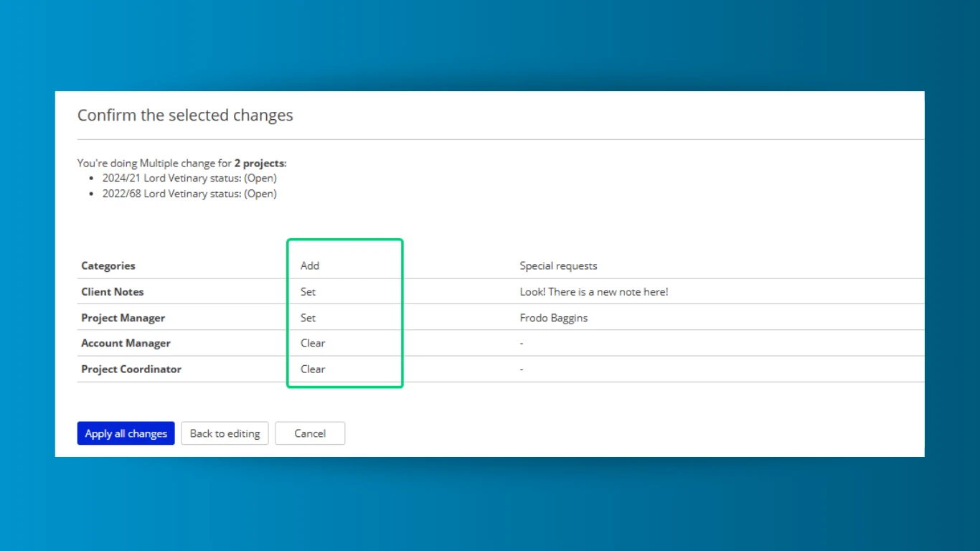980x551 pixels.
Task: Click the Frodo Baggins project manager value
Action: click(553, 318)
